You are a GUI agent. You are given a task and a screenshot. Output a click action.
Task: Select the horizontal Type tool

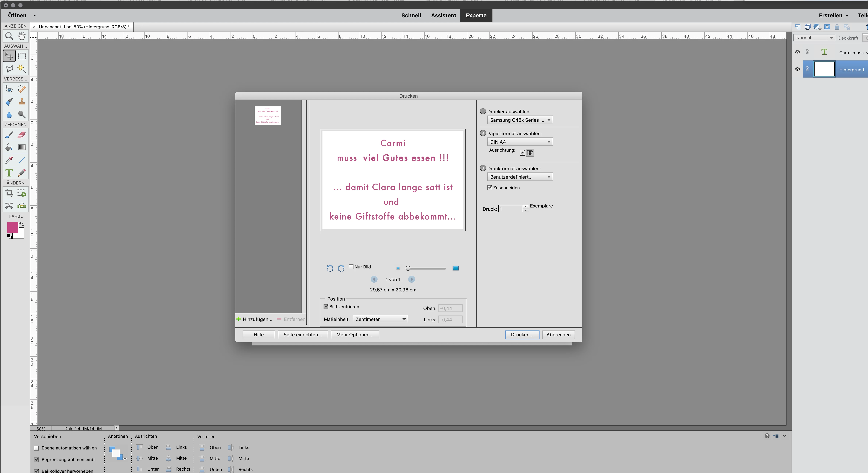[x=9, y=173]
